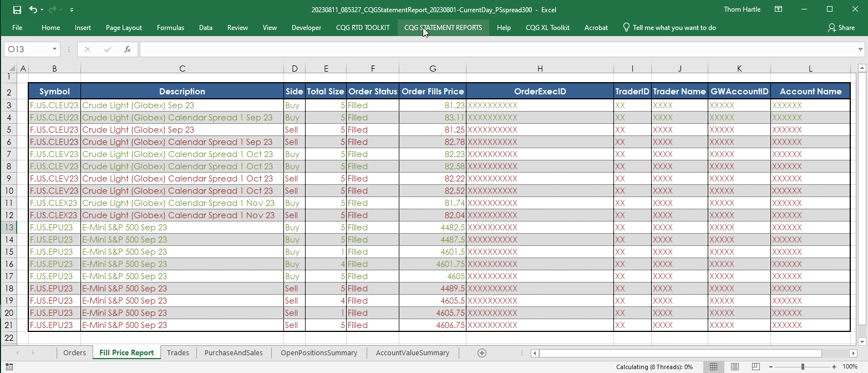Image resolution: width=868 pixels, height=373 pixels.
Task: Open the CQG STATEMENT REPORTS ribbon tab
Action: point(443,28)
